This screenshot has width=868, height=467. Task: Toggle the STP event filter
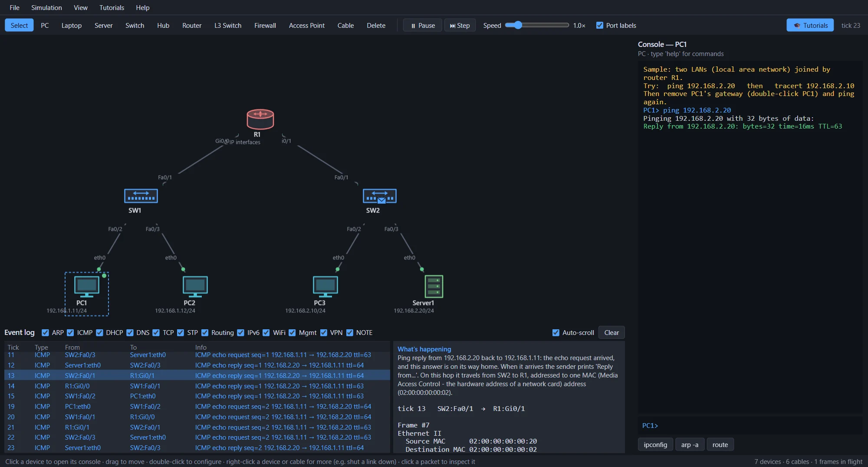[x=181, y=333]
